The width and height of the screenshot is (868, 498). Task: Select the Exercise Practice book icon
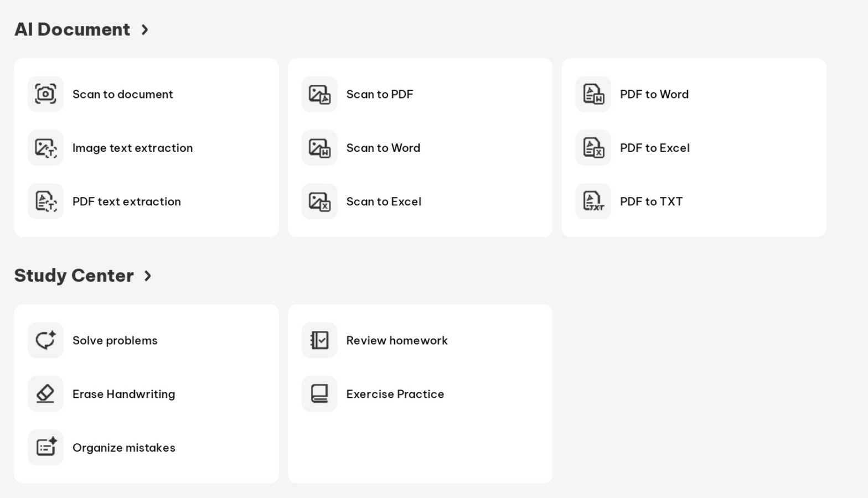pyautogui.click(x=319, y=394)
